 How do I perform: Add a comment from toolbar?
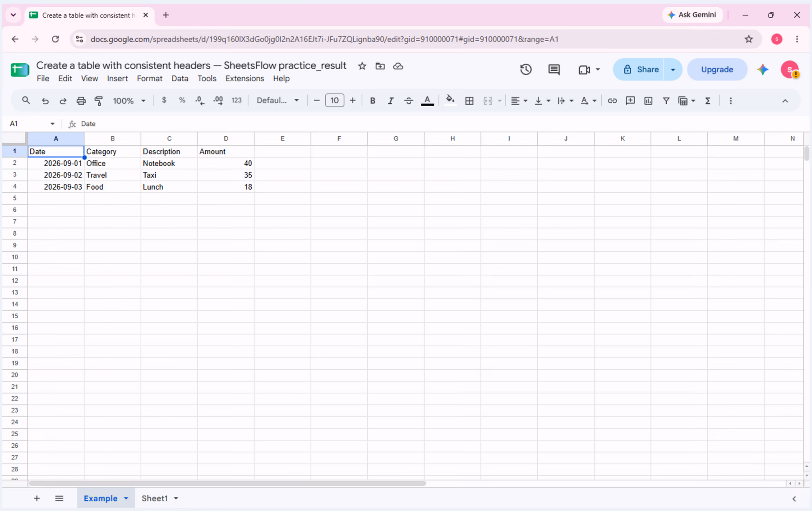630,101
